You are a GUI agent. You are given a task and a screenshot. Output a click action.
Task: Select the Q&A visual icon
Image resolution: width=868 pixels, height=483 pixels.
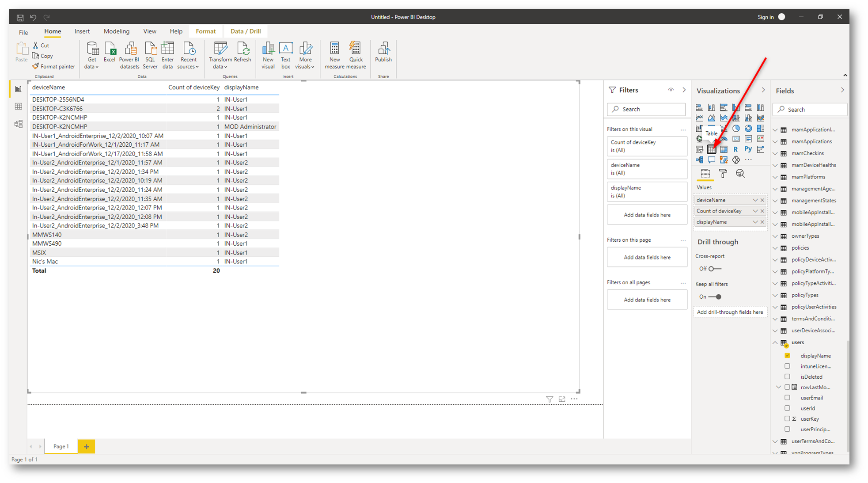tap(711, 160)
